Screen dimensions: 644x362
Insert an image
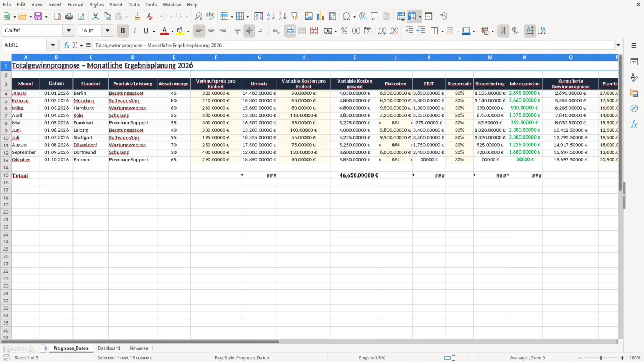(309, 17)
